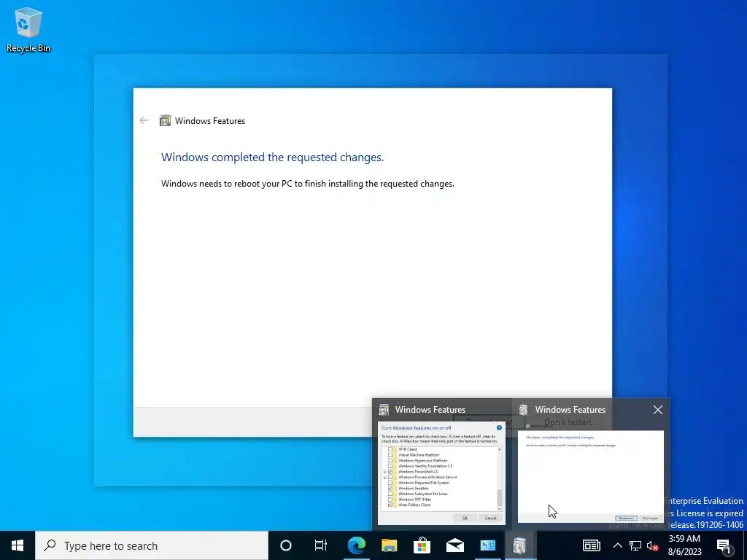This screenshot has width=747, height=560.
Task: Open Task View on the taskbar
Action: tap(321, 545)
